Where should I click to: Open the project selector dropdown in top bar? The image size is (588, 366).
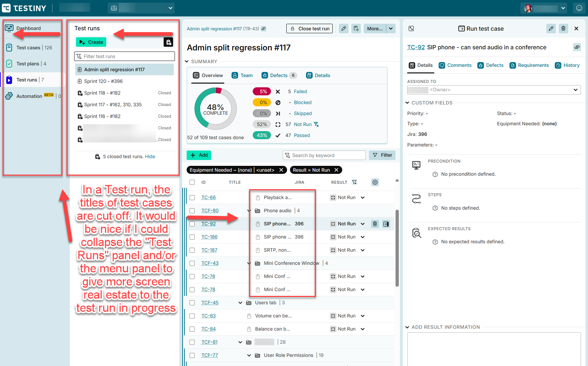(141, 8)
